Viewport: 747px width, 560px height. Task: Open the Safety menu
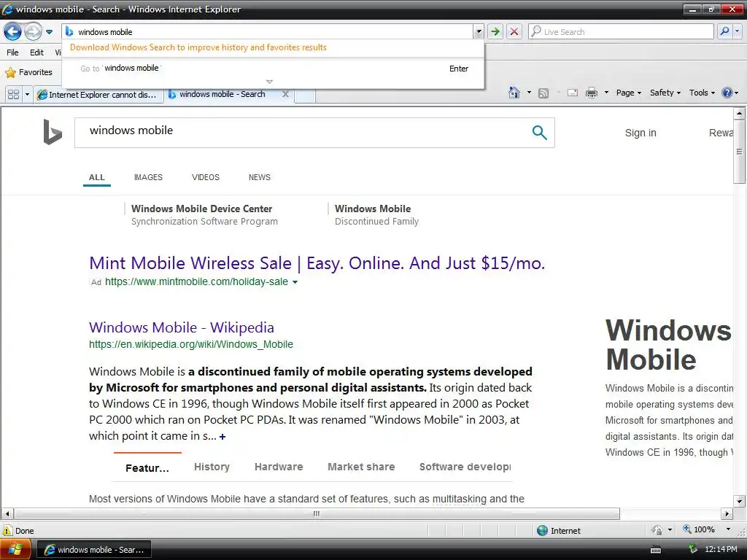[665, 93]
